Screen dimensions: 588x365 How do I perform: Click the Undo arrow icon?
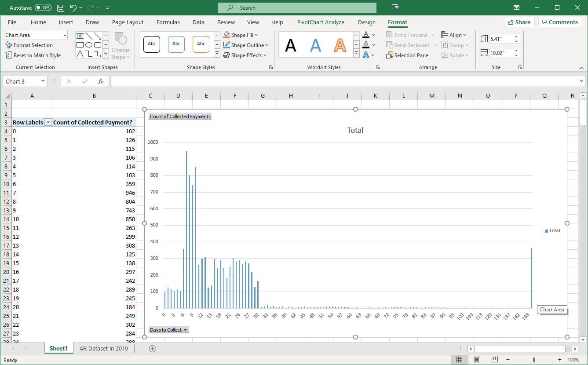(x=73, y=8)
